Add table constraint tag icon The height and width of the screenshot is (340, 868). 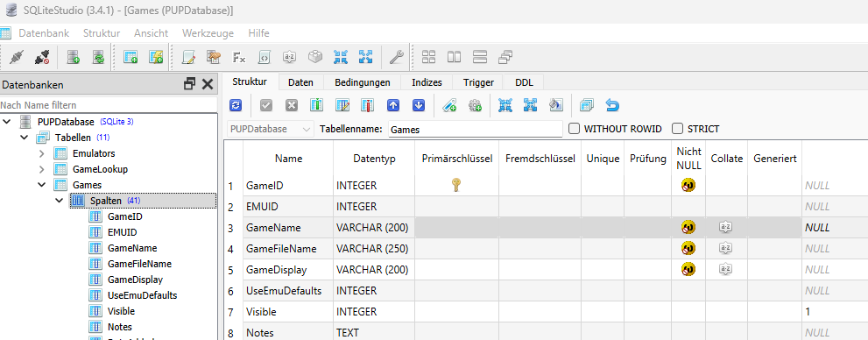449,105
